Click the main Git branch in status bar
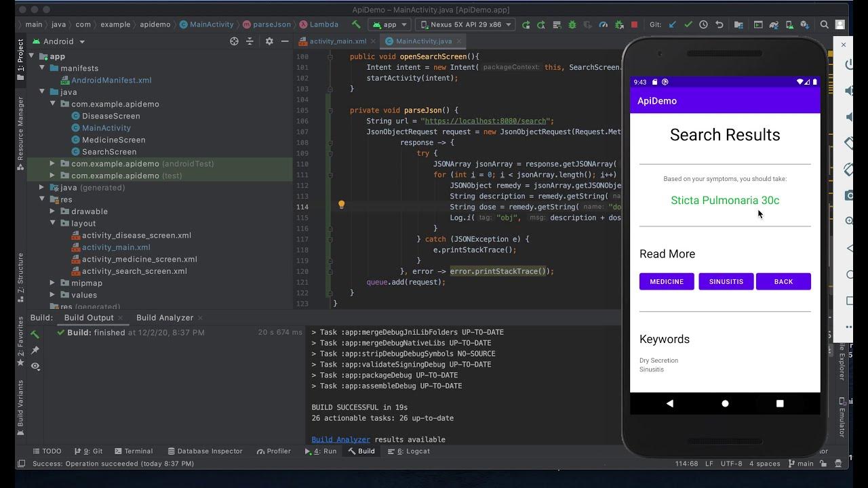 (x=800, y=464)
